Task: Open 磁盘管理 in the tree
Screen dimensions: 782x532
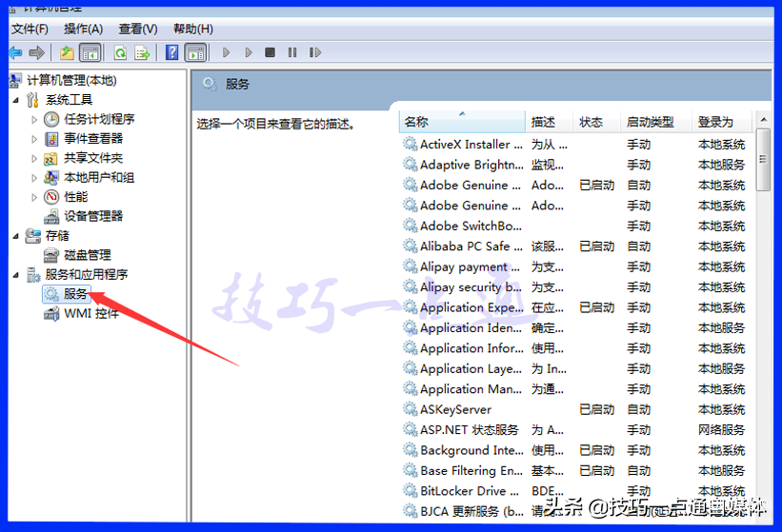Action: (x=88, y=255)
